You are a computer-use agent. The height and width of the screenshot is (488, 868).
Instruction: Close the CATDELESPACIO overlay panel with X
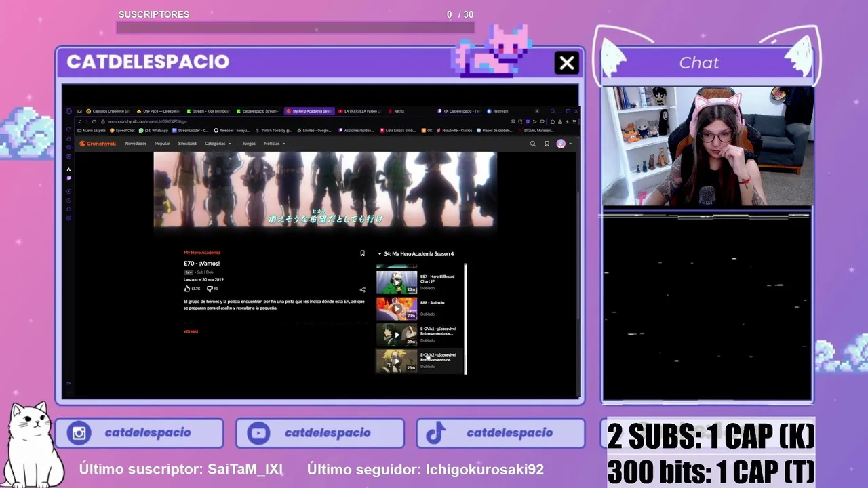(567, 63)
